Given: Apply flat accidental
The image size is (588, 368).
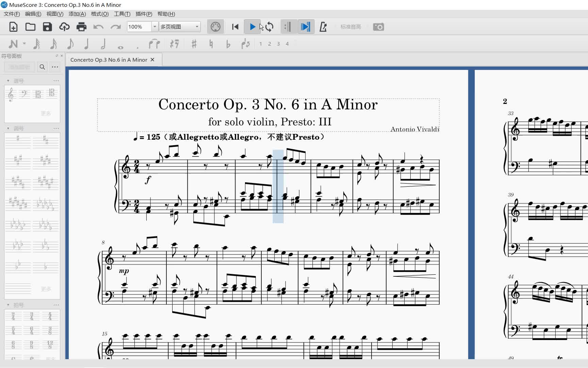Looking at the screenshot, I should coord(228,44).
